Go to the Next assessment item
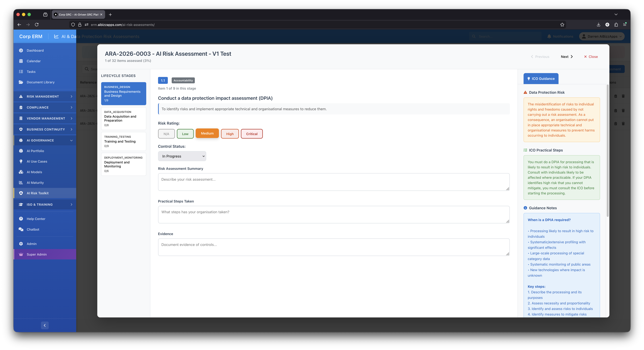The width and height of the screenshot is (644, 350). (x=566, y=57)
